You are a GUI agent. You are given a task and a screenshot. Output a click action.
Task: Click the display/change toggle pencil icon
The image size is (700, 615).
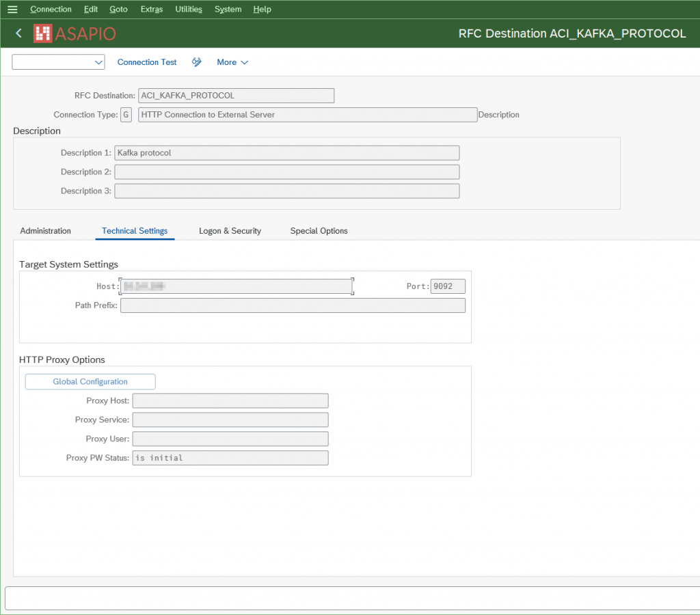point(197,62)
